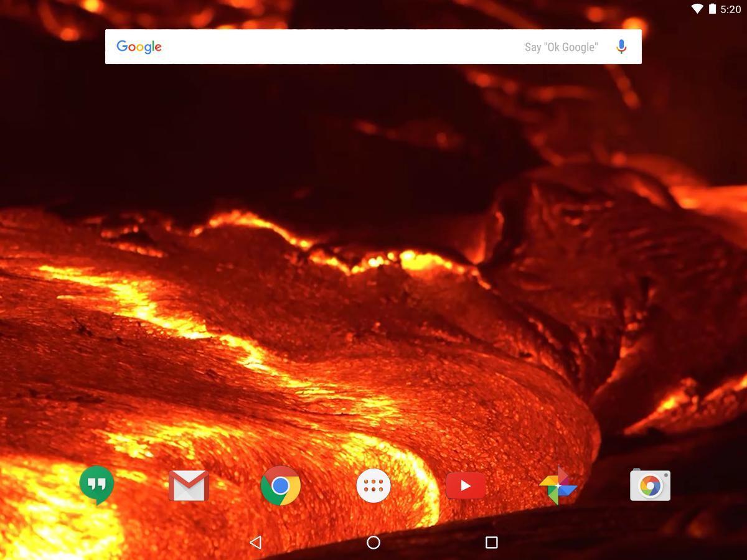Focus the Google search bar field
The width and height of the screenshot is (747, 560).
[342, 47]
